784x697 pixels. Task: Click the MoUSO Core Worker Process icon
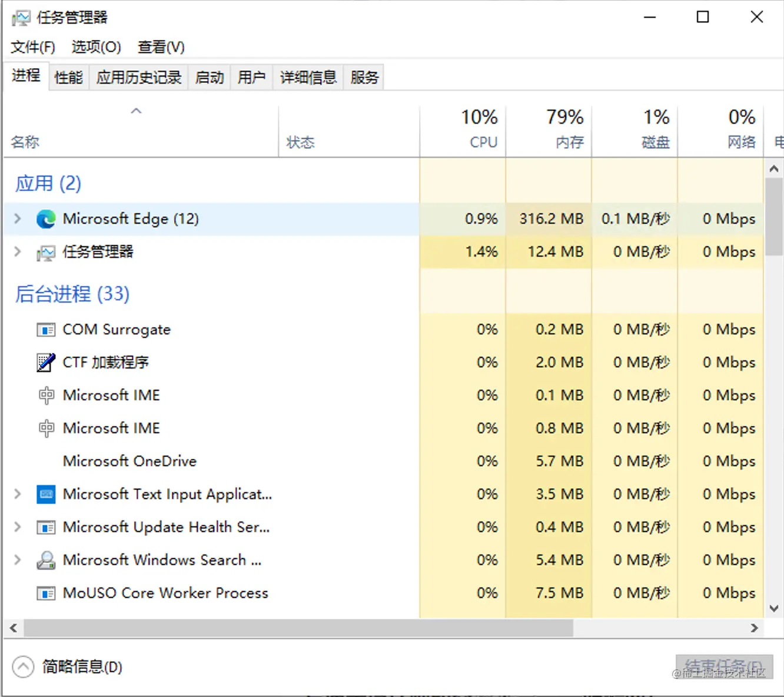(46, 593)
